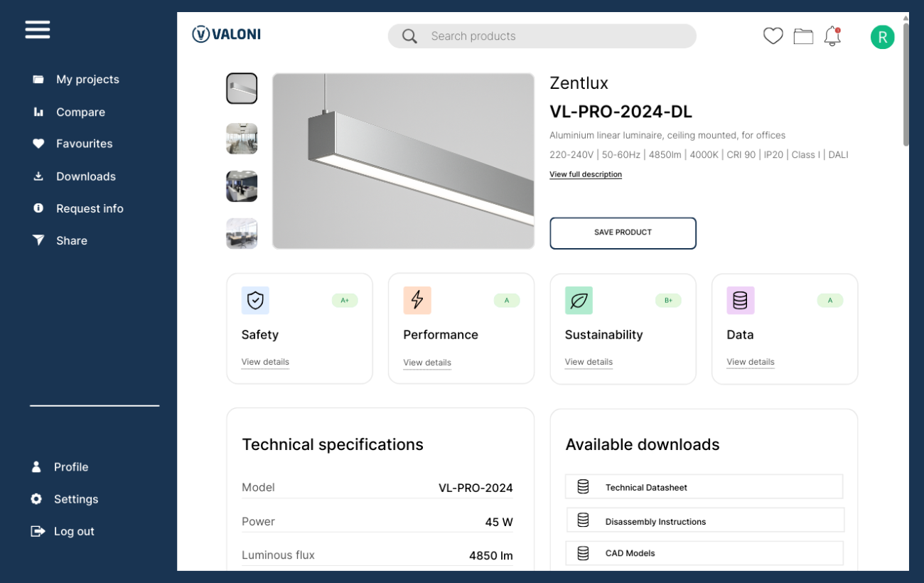The width and height of the screenshot is (924, 583).
Task: Click the Request info circle icon
Action: pyautogui.click(x=38, y=208)
